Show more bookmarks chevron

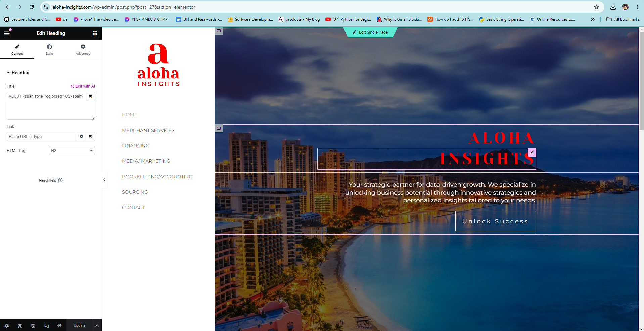point(593,19)
